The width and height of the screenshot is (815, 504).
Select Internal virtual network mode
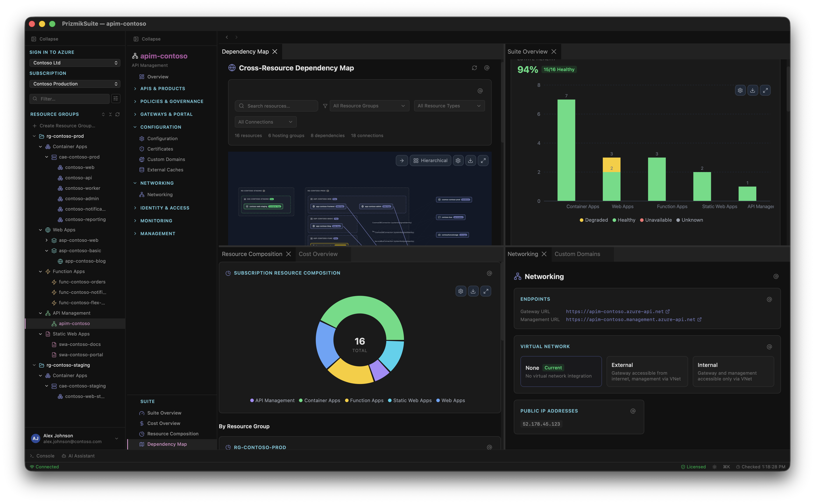[x=733, y=371]
